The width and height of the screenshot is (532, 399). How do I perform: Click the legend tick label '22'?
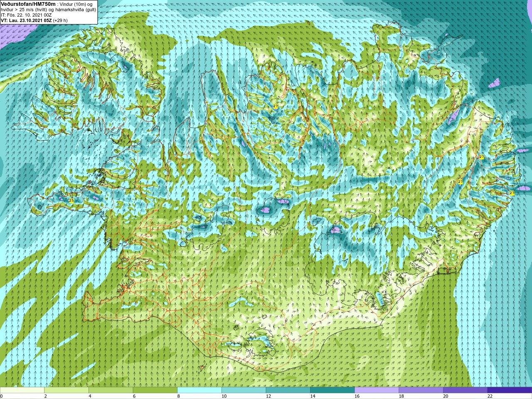pyautogui.click(x=490, y=396)
